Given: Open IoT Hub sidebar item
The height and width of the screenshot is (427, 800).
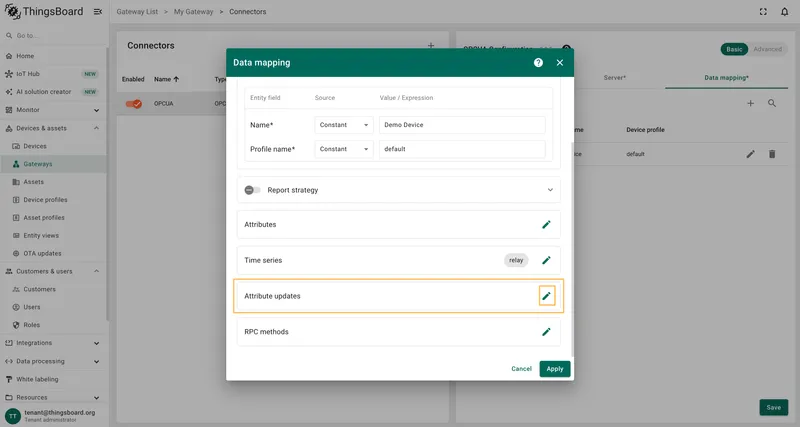Looking at the screenshot, I should click(54, 74).
